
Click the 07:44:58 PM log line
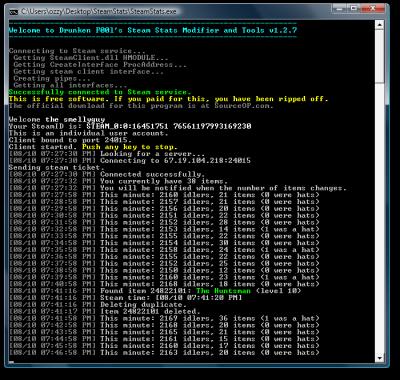(x=164, y=339)
